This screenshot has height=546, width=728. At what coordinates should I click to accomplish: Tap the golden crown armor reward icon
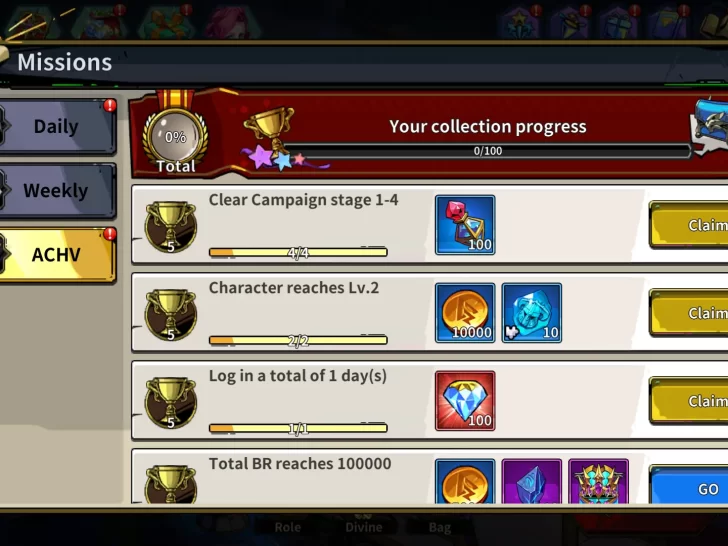[598, 481]
